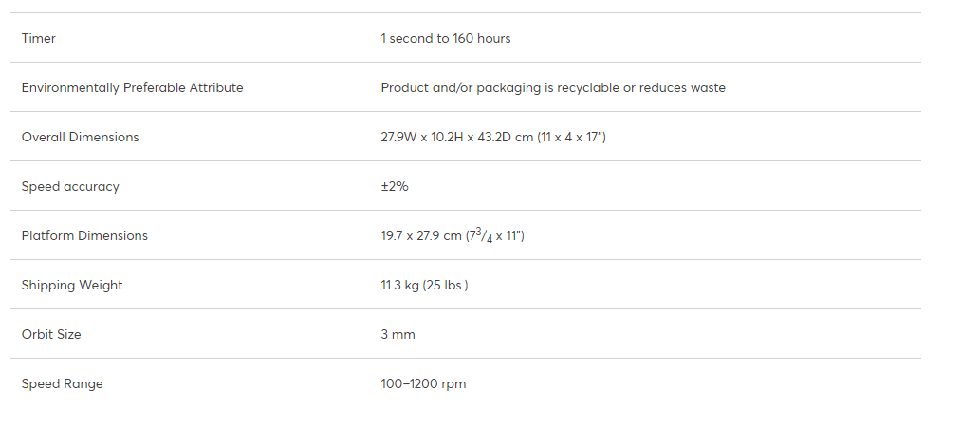Screen dimensions: 980x429
Task: Select the 100–1200 rpm value
Action: tap(423, 384)
